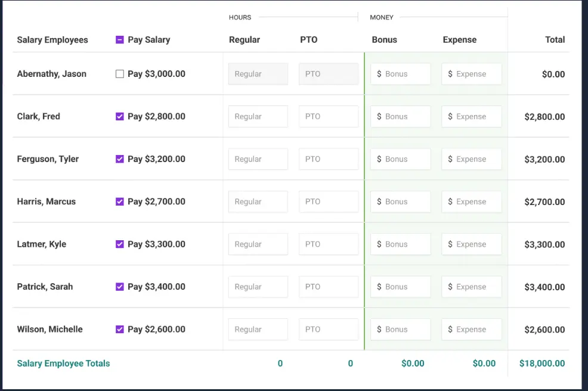Click Latmer, Kyle's $3,300.00 total
The image size is (588, 391).
pos(544,244)
